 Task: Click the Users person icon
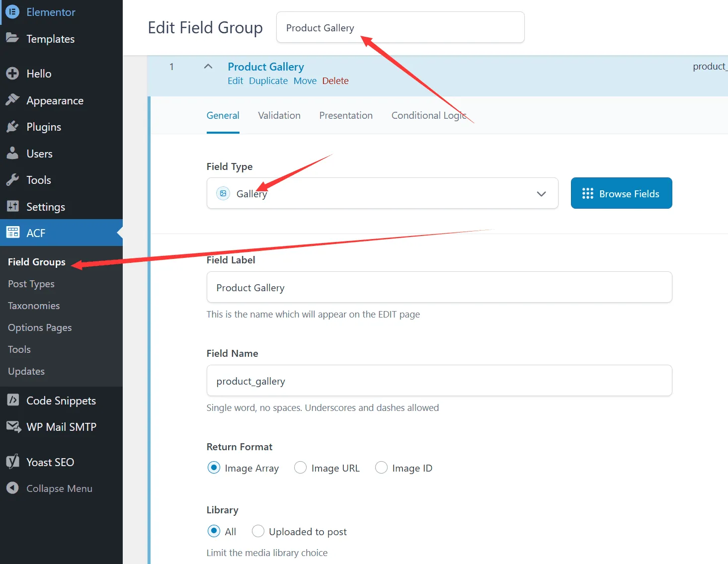point(12,154)
